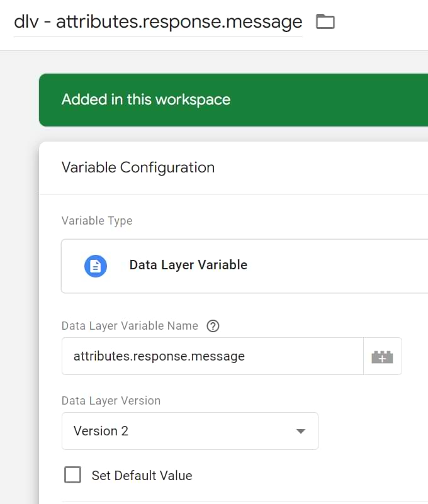Click the green banner's empty right side

352,100
